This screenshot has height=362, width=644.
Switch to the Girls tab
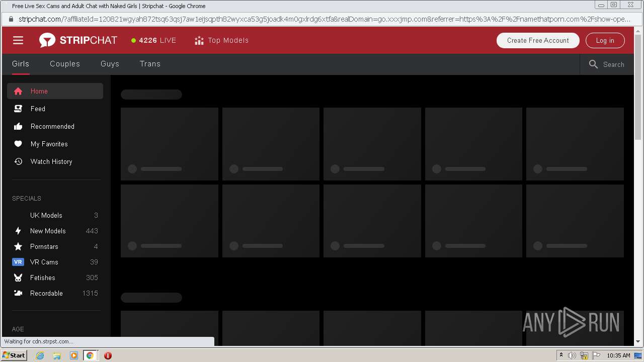click(x=21, y=64)
